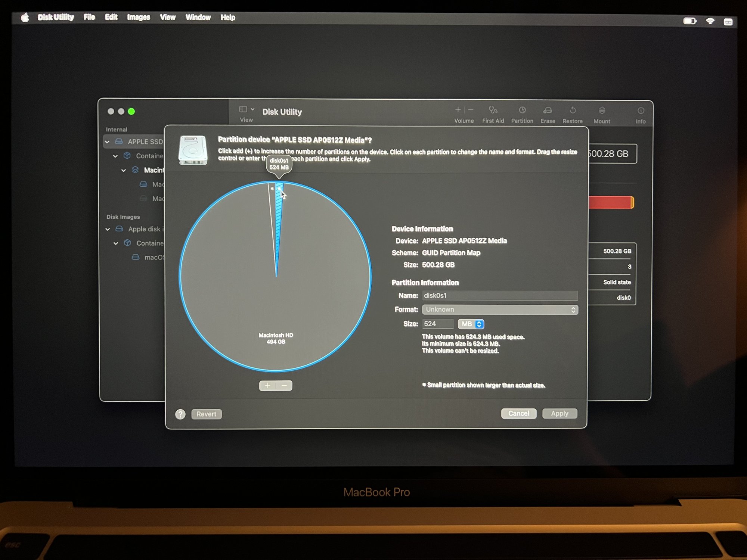Collapse the disk image Container row
Viewport: 747px width, 560px height.
[116, 243]
